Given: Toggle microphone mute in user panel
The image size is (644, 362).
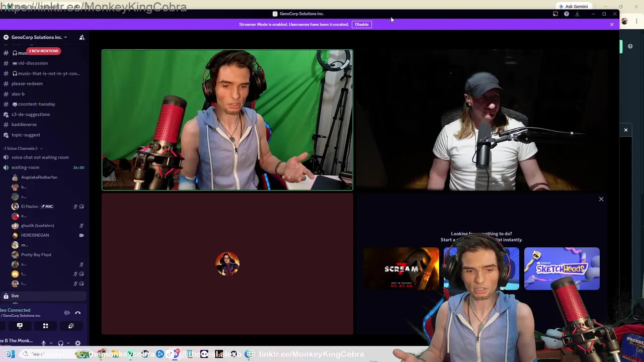Looking at the screenshot, I should tap(44, 343).
